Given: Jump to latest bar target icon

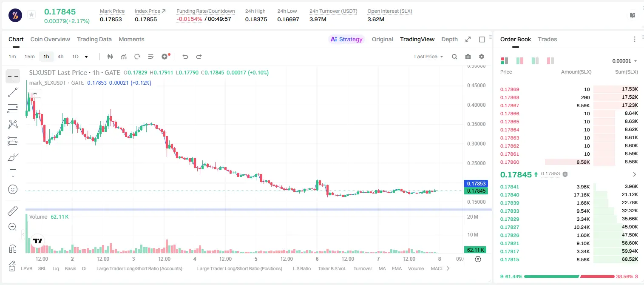Looking at the screenshot, I should [478, 259].
